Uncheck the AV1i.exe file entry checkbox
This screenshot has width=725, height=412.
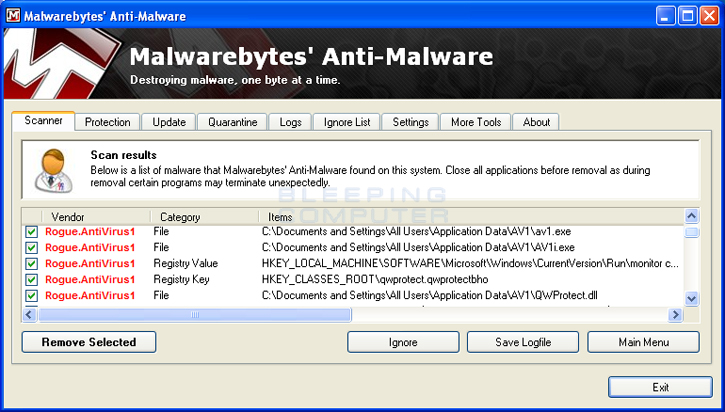31,248
